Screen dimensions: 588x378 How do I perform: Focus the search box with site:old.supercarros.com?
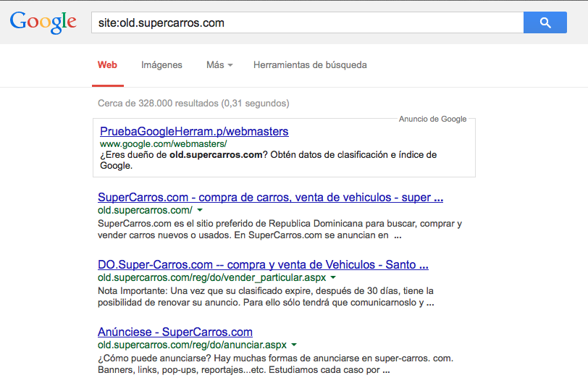(x=308, y=22)
